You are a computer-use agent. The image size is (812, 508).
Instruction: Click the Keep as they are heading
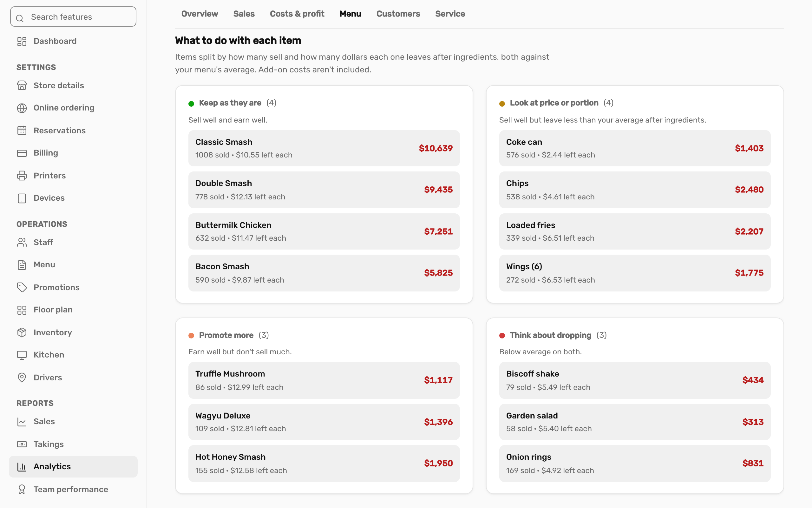pos(230,103)
